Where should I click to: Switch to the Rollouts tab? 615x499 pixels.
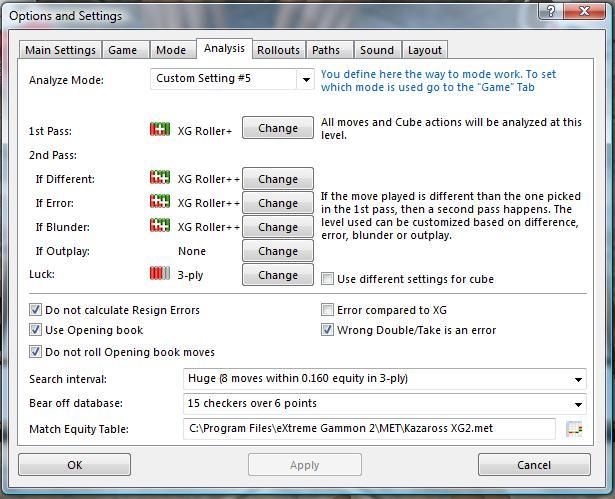[278, 50]
